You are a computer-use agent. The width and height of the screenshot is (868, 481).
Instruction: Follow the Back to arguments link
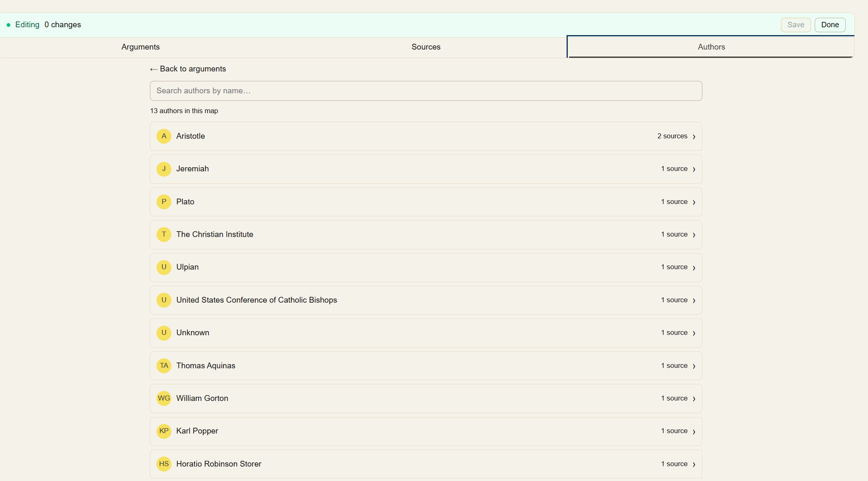[188, 69]
